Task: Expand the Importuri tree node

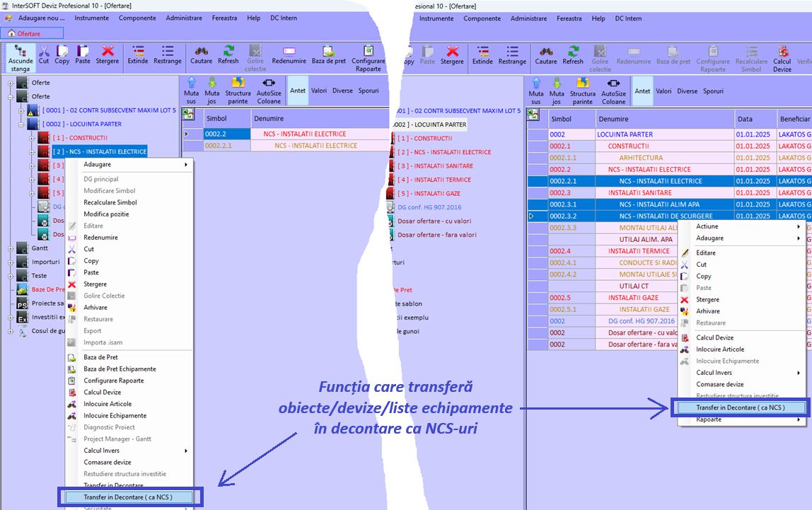Action: [11, 262]
